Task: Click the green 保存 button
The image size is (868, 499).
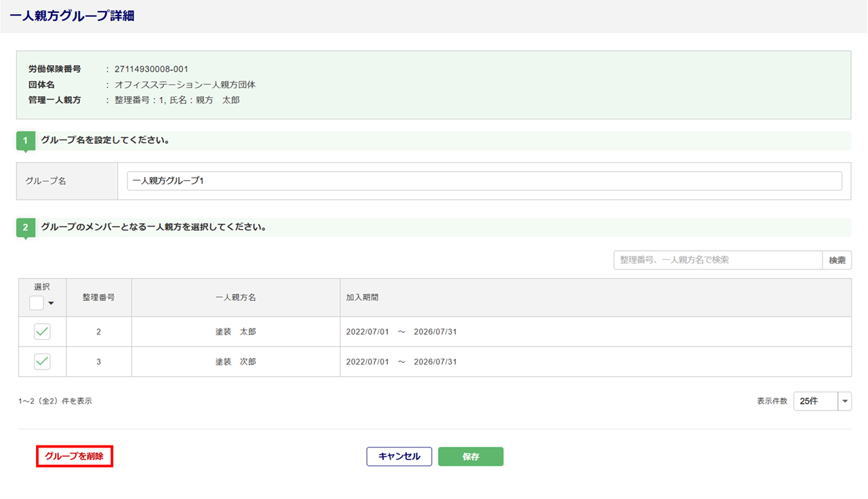Action: pyautogui.click(x=471, y=456)
